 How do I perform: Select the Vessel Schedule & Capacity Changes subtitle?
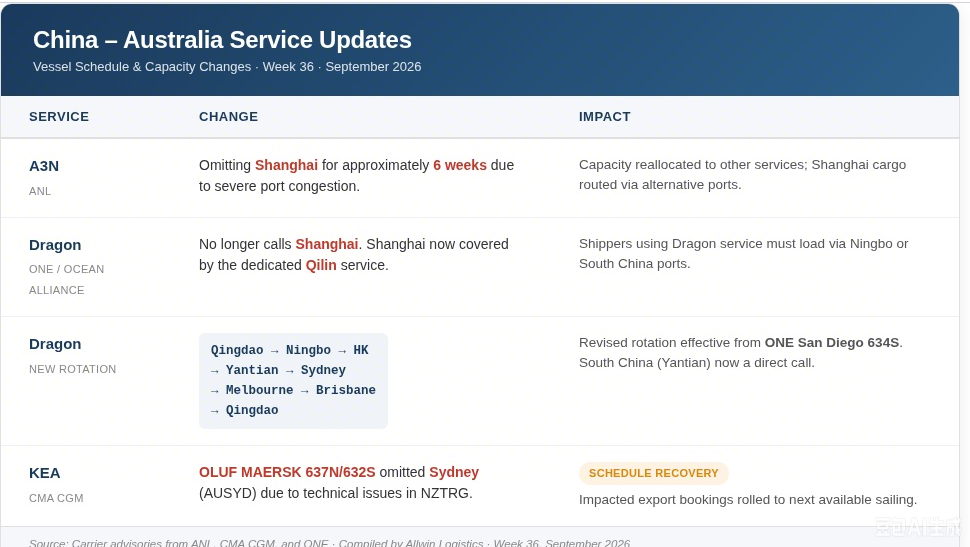[x=227, y=67]
